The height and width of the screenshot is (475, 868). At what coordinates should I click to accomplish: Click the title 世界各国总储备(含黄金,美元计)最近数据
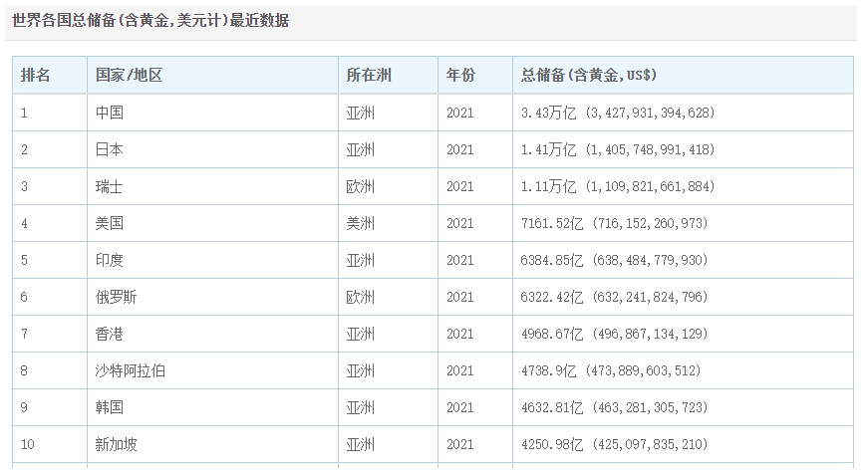point(150,21)
